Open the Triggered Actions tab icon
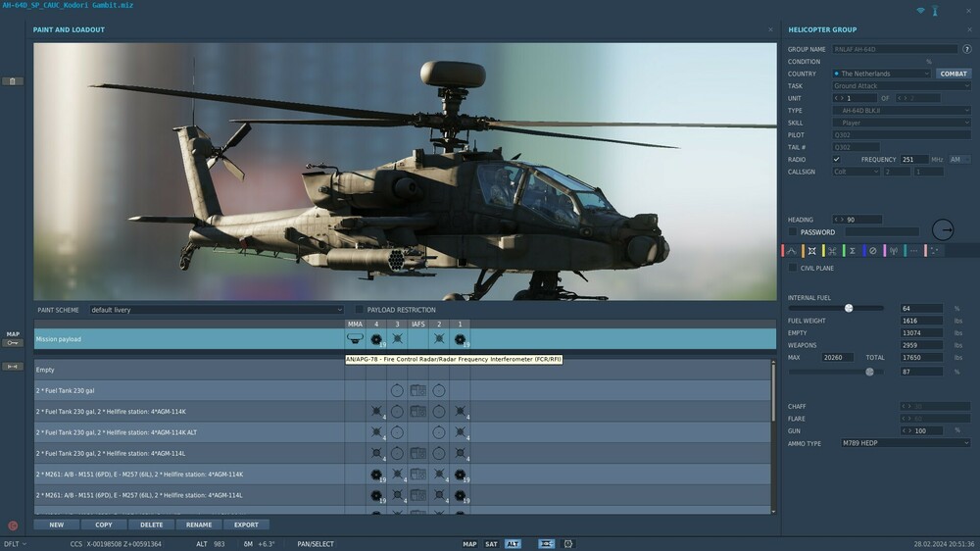This screenshot has height=551, width=980. pyautogui.click(x=832, y=251)
